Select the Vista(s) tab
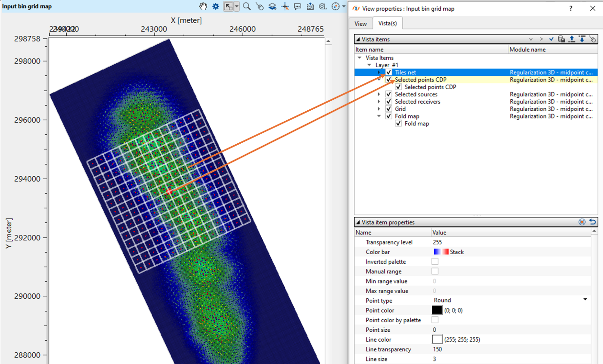The image size is (603, 364). pos(388,23)
